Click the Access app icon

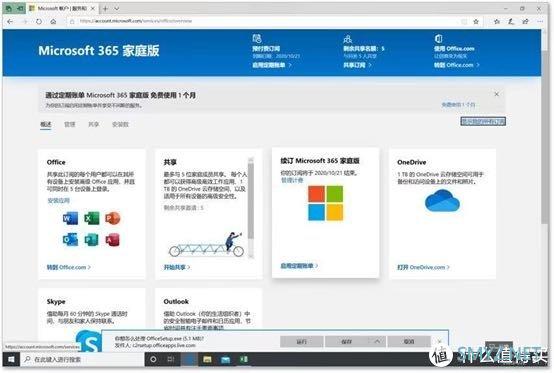[x=113, y=240]
